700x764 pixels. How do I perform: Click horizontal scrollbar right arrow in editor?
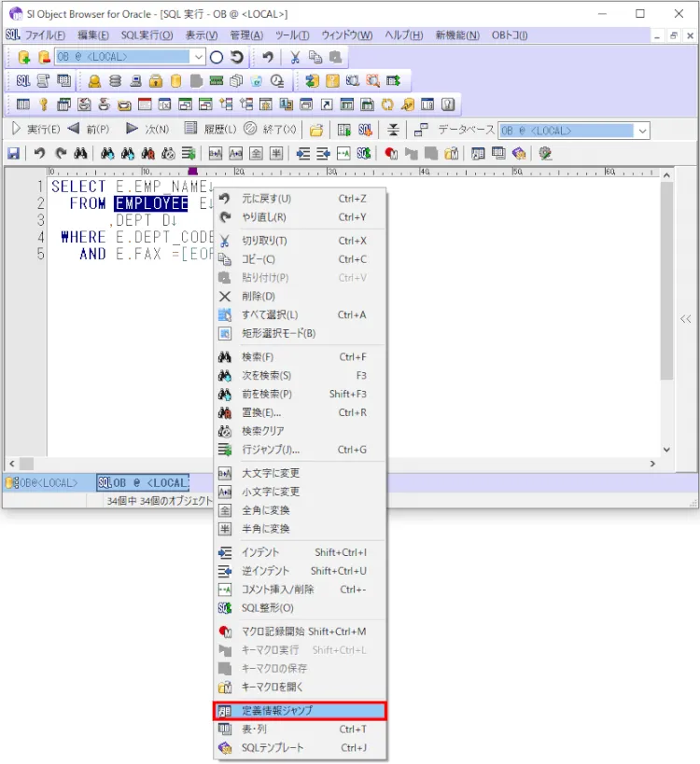(x=652, y=464)
